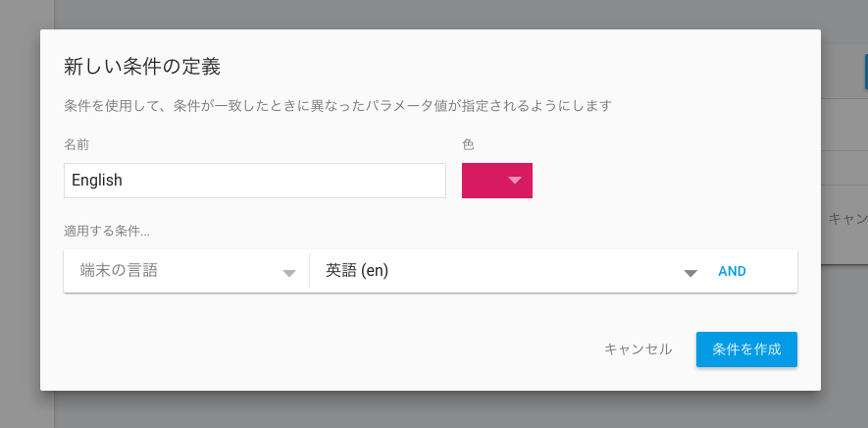Click the 適用する条件... section label
Screen dimensions: 868x428
pos(107,232)
